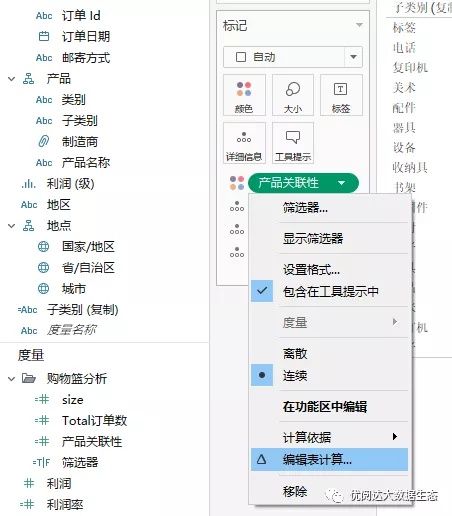Click table calculation delta icon in menu
452x516 pixels.
point(262,460)
